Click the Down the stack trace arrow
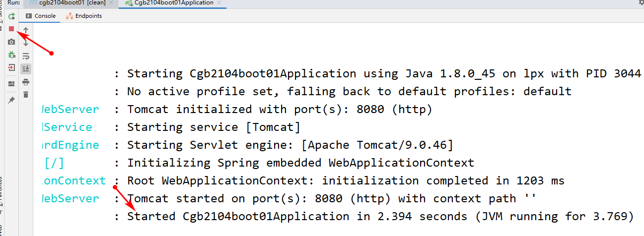 point(26,43)
